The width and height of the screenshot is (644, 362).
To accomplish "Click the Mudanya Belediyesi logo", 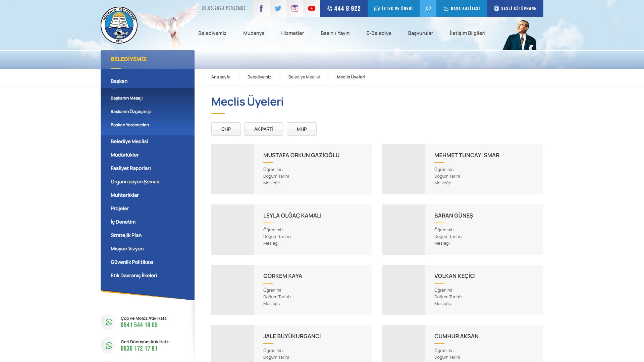I will (119, 25).
